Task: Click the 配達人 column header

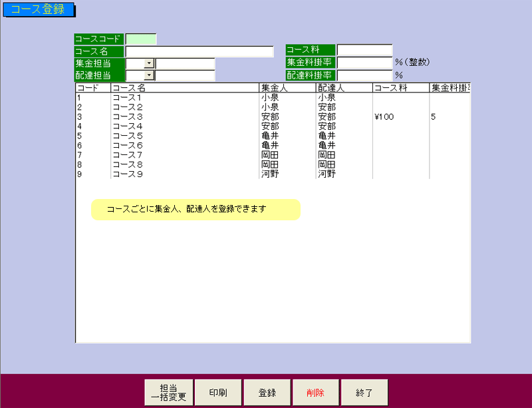Action: (343, 88)
